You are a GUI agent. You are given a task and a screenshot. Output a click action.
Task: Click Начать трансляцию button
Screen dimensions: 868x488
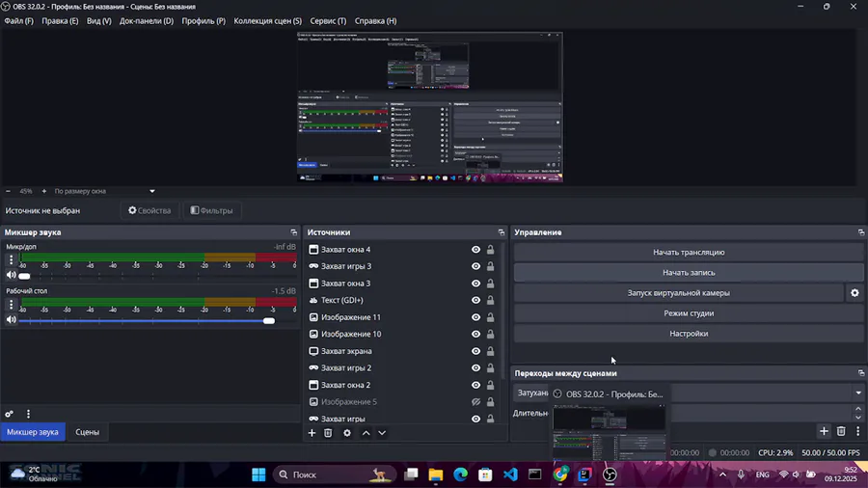click(689, 253)
